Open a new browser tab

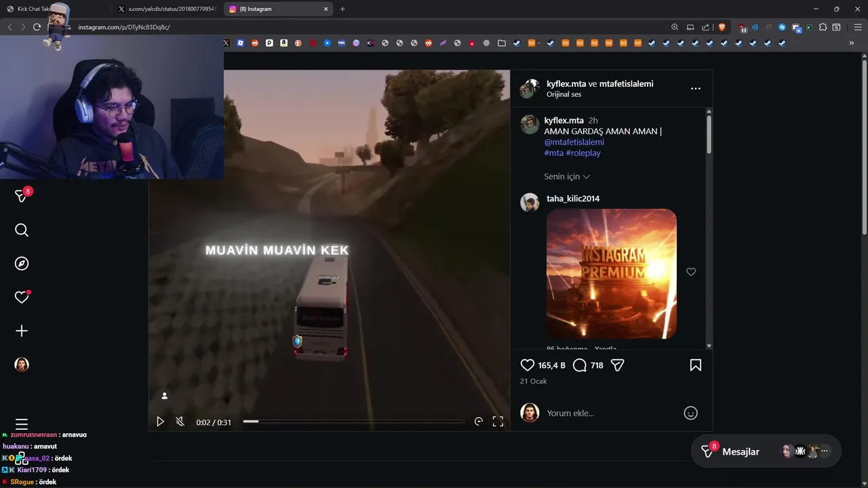[x=342, y=9]
